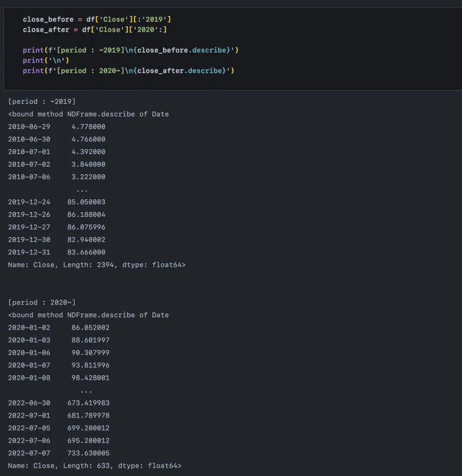Click the print('\n') code line
This screenshot has height=476, width=462.
point(41,60)
